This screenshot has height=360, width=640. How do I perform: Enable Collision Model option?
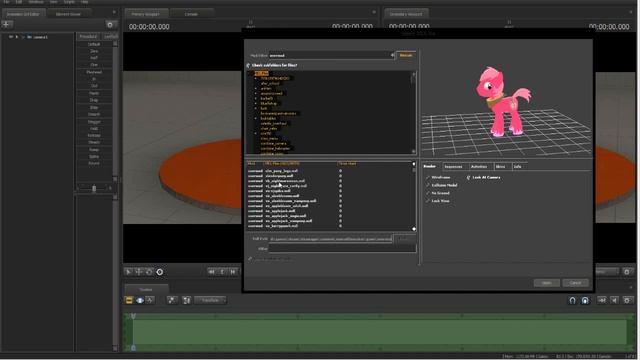click(427, 185)
